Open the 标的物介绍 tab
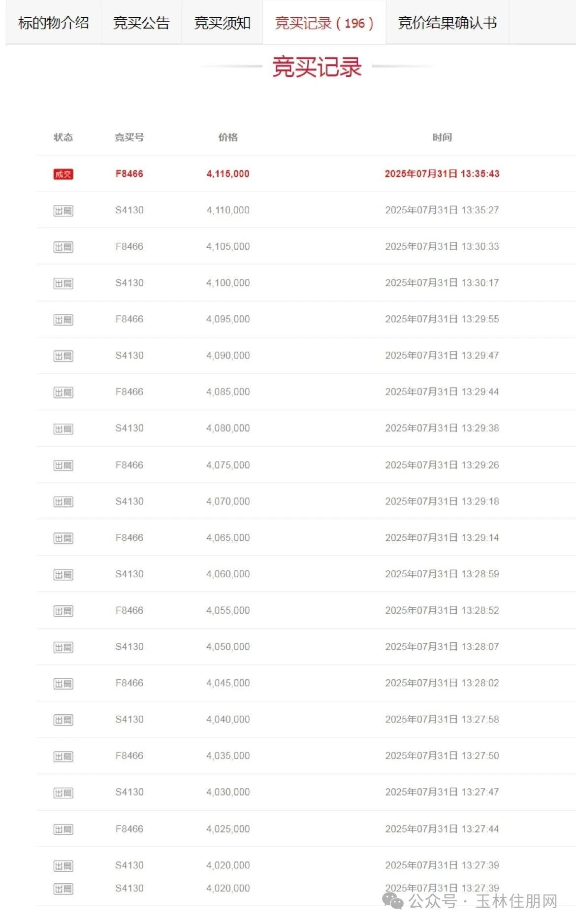Image resolution: width=576 pixels, height=924 pixels. pos(53,23)
